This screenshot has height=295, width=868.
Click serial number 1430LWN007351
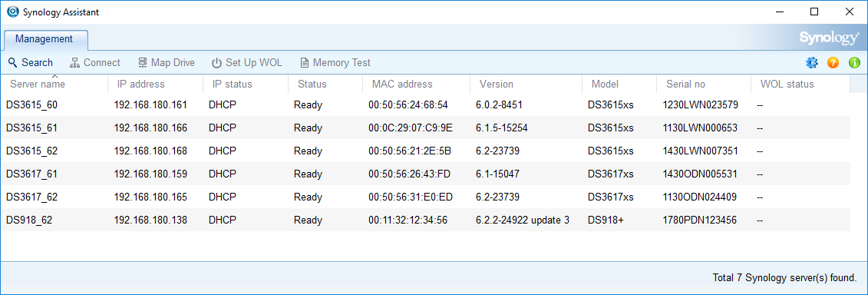(700, 151)
